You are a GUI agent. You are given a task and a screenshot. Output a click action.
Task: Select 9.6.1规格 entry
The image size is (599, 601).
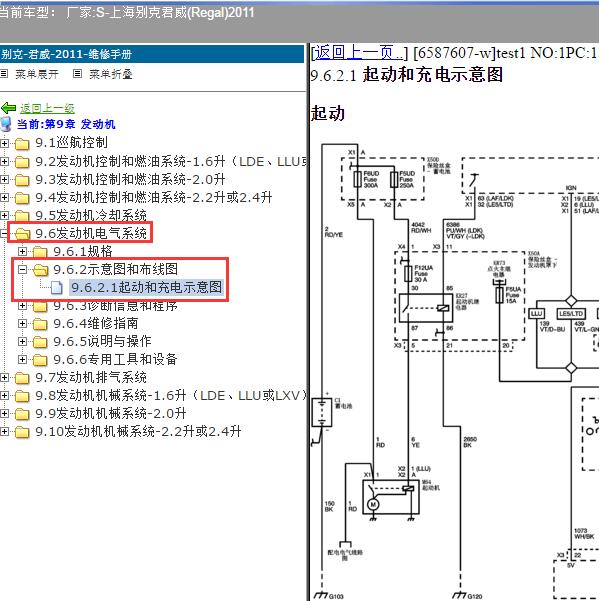tap(83, 251)
